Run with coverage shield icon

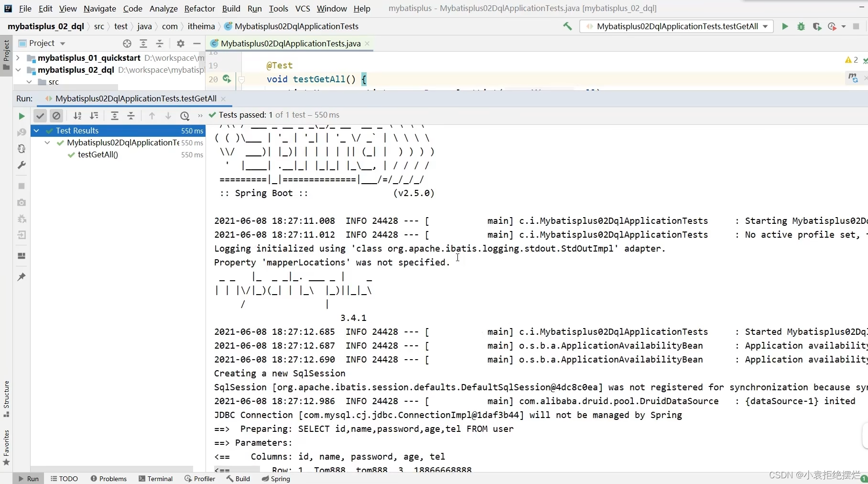(x=817, y=26)
